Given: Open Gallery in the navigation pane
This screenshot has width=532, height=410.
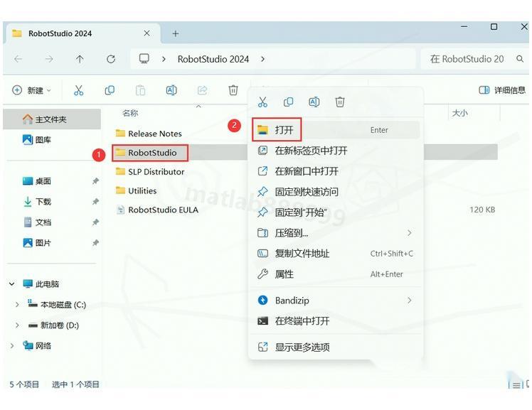Looking at the screenshot, I should (37, 139).
